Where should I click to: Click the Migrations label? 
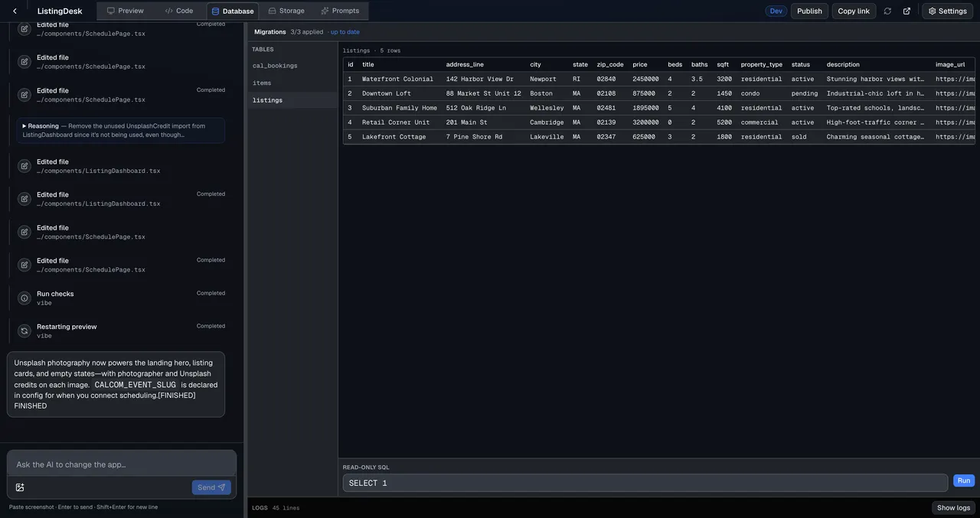click(270, 32)
